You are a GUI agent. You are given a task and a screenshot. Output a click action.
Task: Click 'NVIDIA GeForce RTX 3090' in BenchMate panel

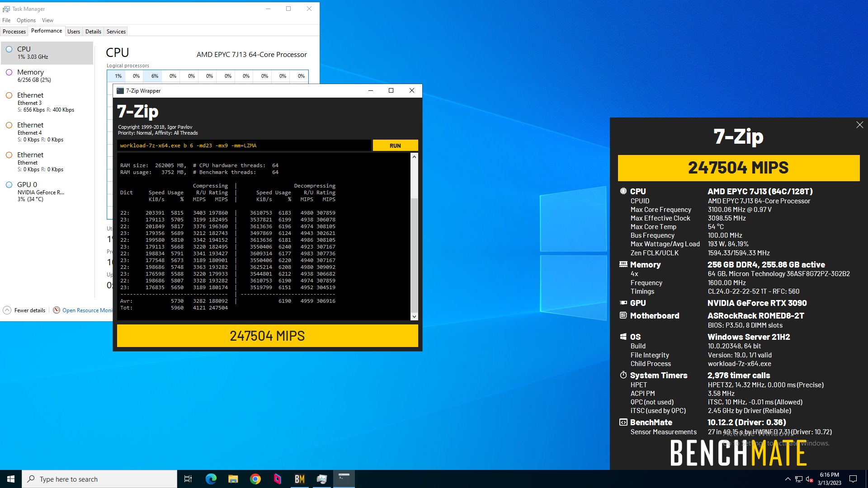(x=757, y=303)
